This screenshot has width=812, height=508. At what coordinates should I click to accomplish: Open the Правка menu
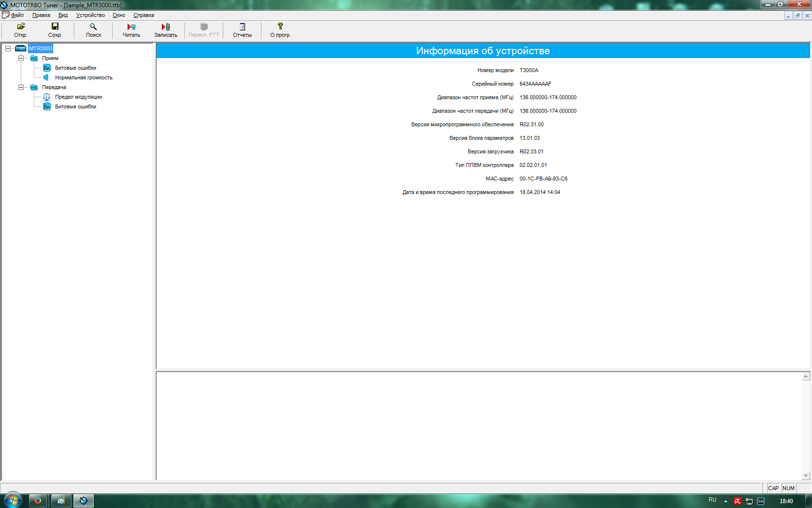(x=41, y=15)
